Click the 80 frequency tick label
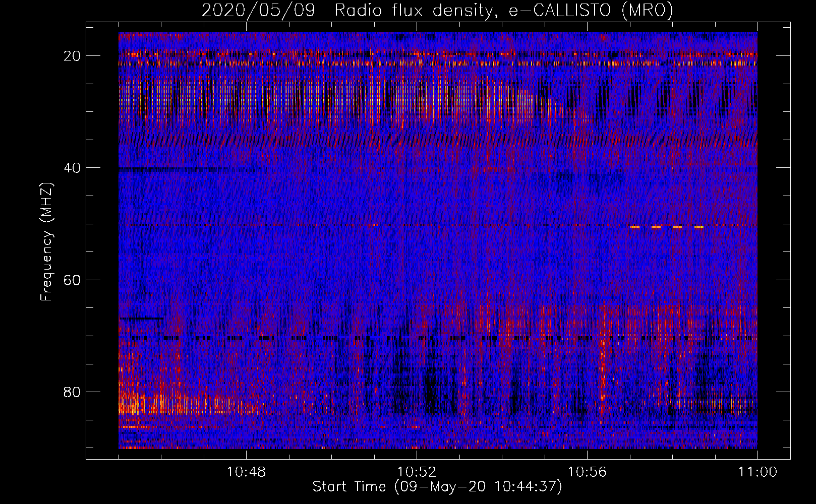Image resolution: width=816 pixels, height=504 pixels. click(73, 392)
